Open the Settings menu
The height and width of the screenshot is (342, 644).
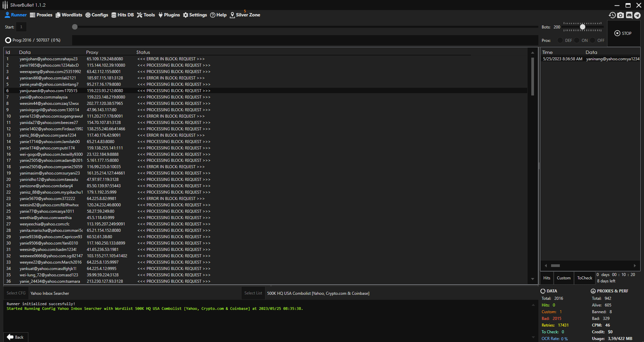pyautogui.click(x=195, y=15)
